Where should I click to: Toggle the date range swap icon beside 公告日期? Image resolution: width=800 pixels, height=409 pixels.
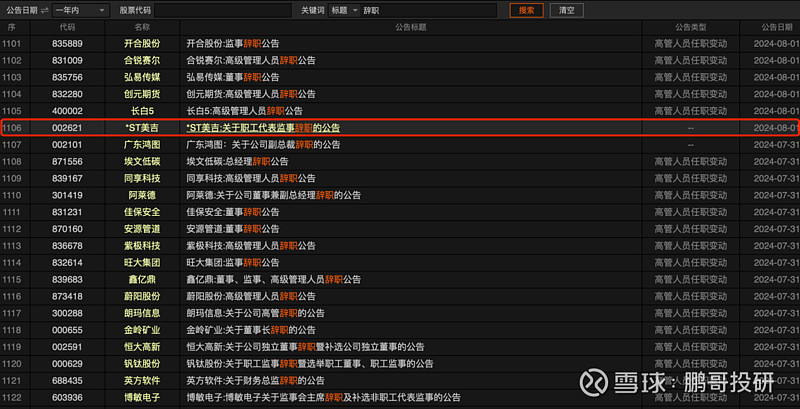(45, 10)
